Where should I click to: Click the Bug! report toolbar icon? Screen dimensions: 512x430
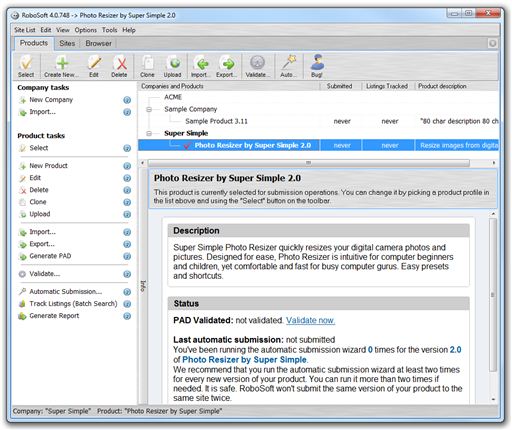coord(317,66)
